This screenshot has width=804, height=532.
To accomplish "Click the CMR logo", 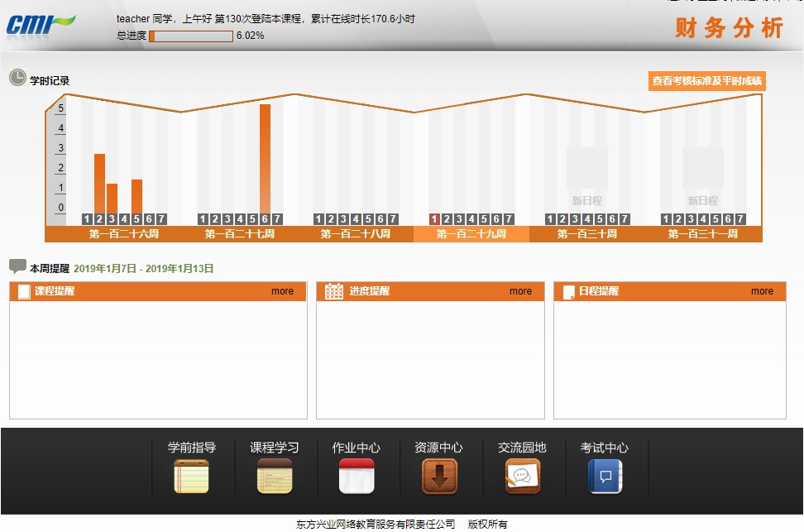I will [x=40, y=23].
